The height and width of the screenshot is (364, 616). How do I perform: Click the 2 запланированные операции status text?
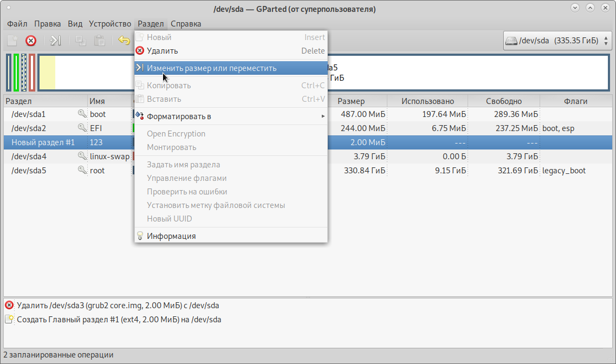pyautogui.click(x=59, y=355)
